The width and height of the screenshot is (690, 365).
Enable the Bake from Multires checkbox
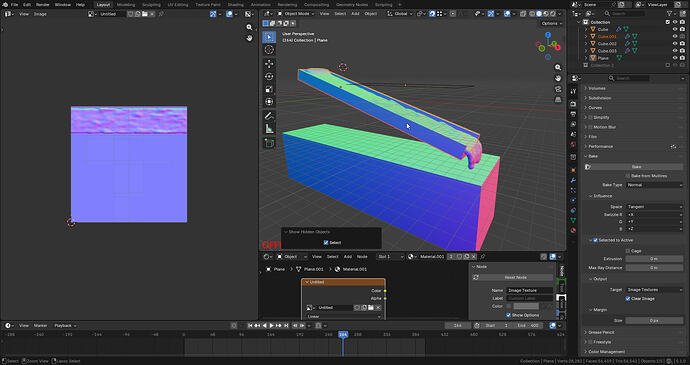pyautogui.click(x=628, y=176)
